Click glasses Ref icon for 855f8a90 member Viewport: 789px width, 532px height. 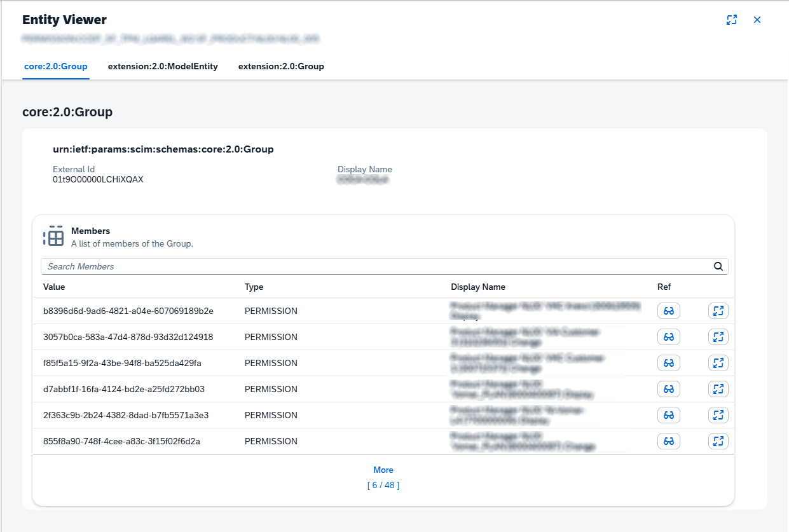668,441
